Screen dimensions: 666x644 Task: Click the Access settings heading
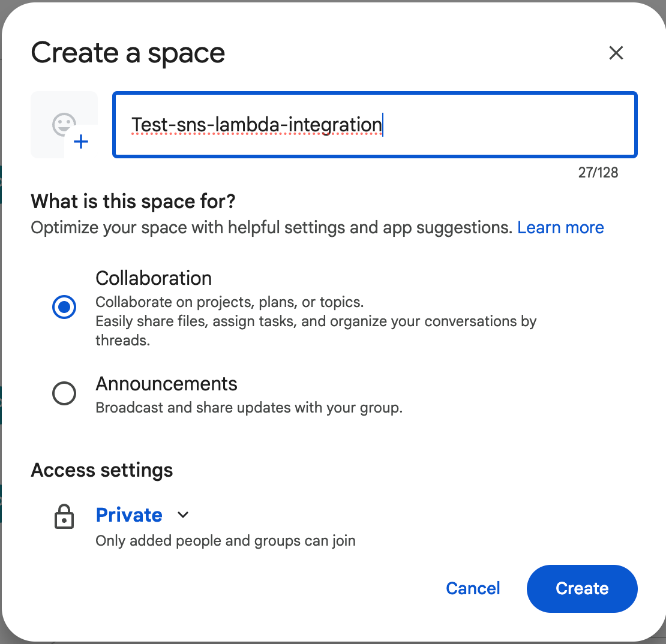(102, 470)
